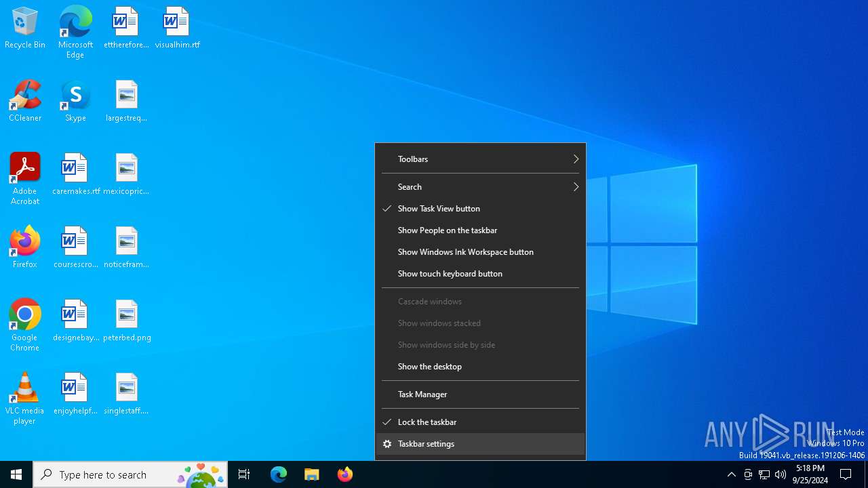Launch Edge from the taskbar
The image size is (868, 488).
tap(279, 474)
